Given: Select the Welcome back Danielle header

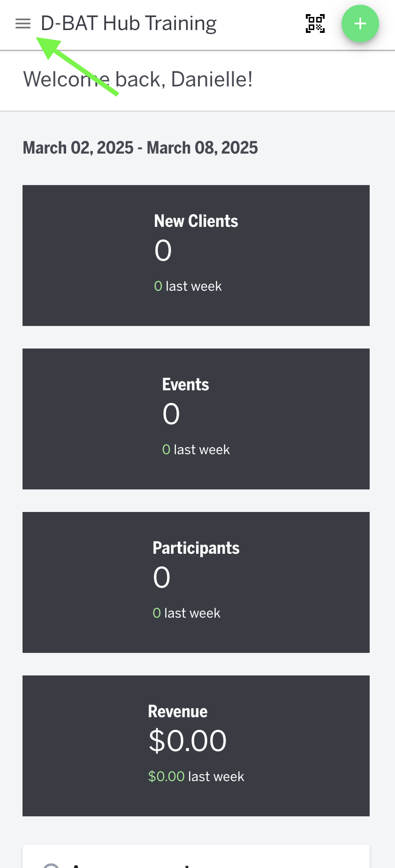Looking at the screenshot, I should (137, 79).
